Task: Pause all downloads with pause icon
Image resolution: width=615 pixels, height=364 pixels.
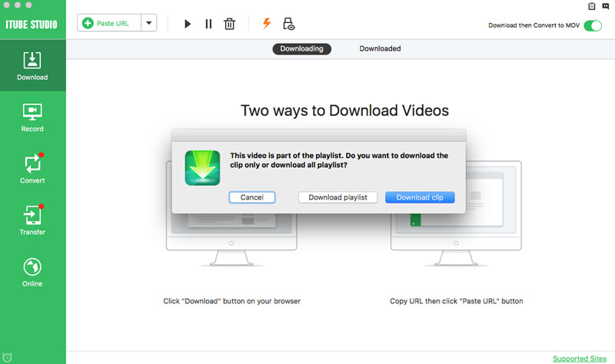Action: coord(208,24)
